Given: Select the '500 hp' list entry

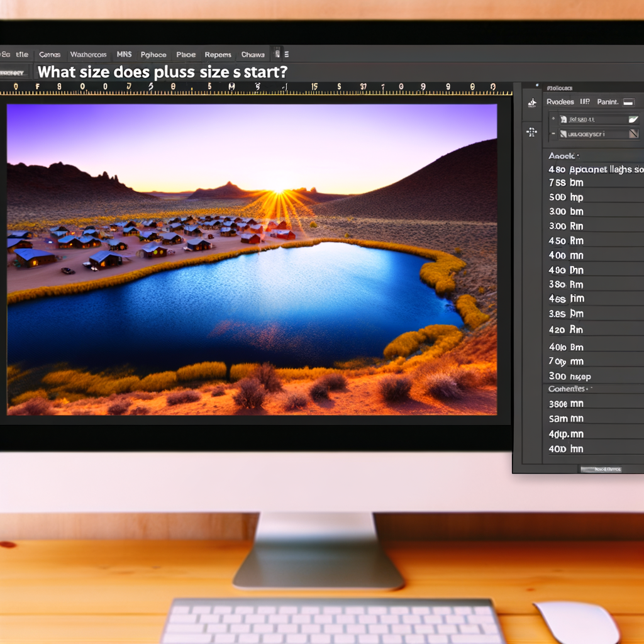Looking at the screenshot, I should [x=566, y=197].
